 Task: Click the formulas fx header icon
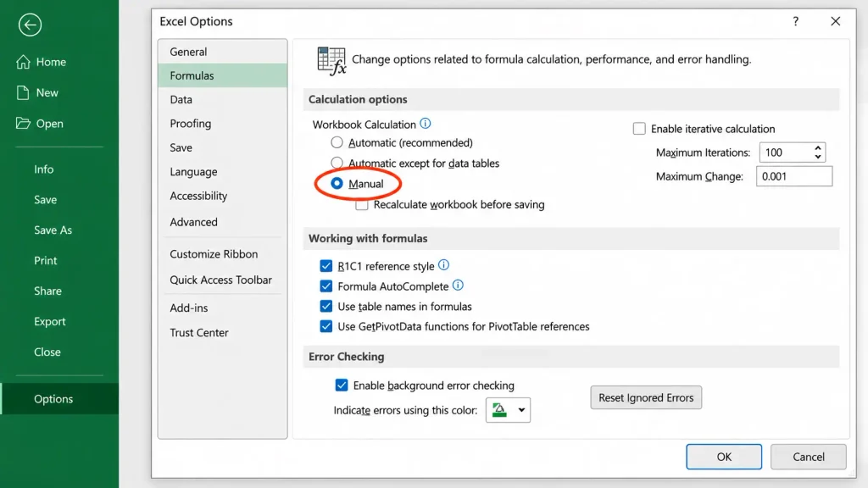tap(331, 60)
